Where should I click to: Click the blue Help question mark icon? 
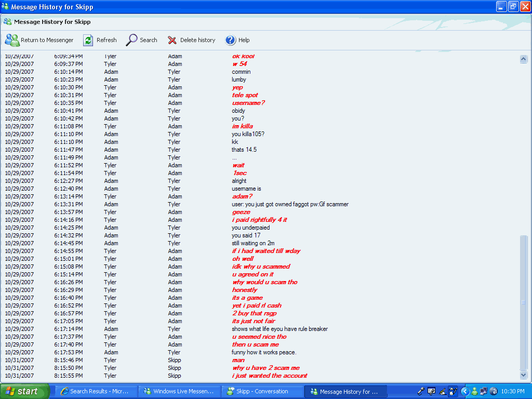(231, 40)
